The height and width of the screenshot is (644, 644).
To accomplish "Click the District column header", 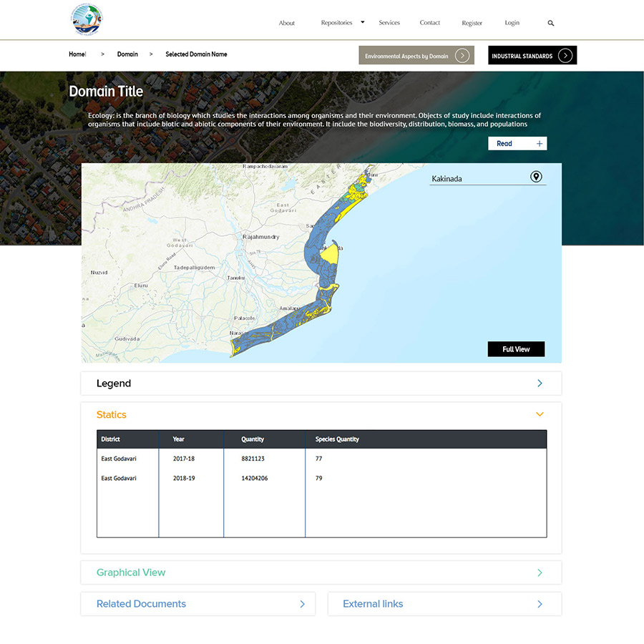I will click(x=110, y=439).
